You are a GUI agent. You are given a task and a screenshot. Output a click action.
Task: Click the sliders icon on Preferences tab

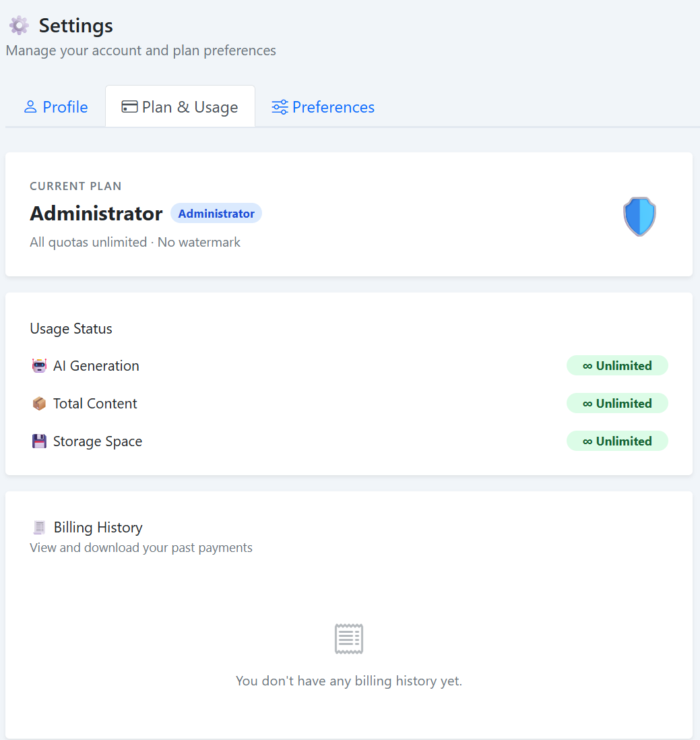[x=280, y=107]
